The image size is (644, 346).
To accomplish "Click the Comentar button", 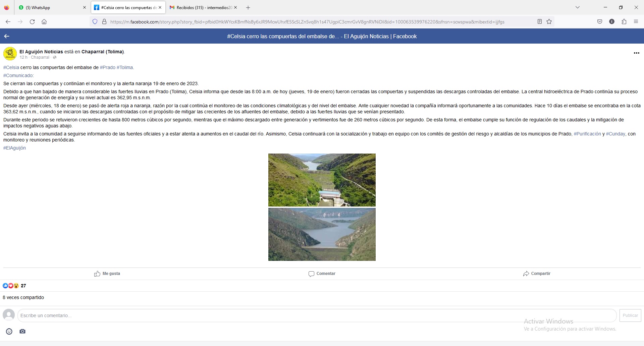I will (x=322, y=274).
